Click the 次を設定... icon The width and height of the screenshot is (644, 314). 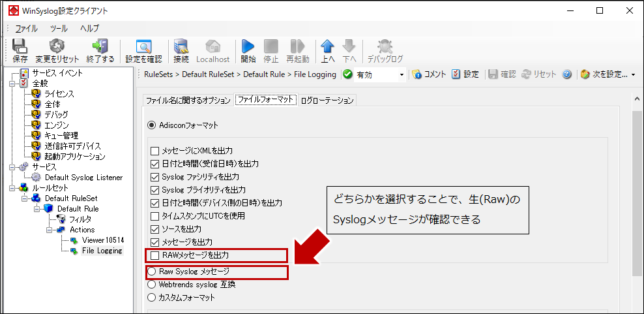point(585,74)
